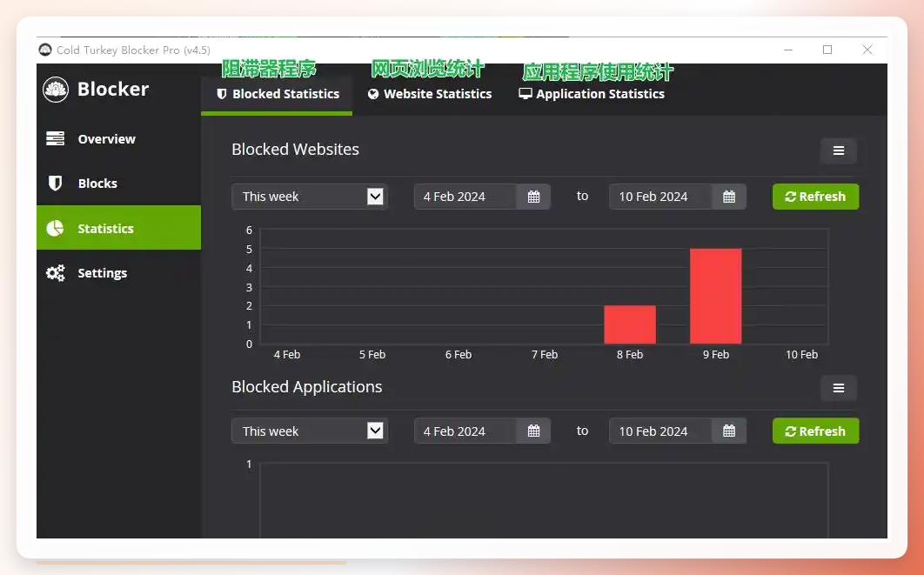Click the Blocks shield icon in sidebar
This screenshot has height=575, width=924.
[x=56, y=184]
